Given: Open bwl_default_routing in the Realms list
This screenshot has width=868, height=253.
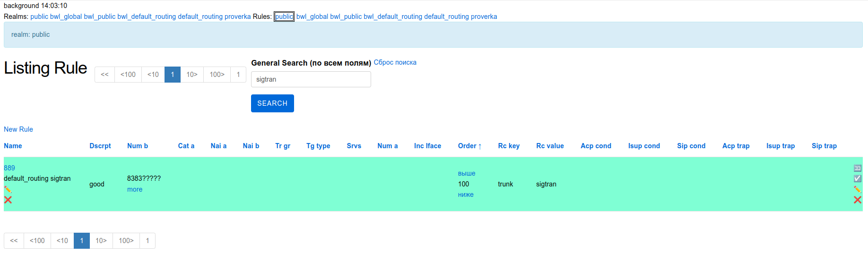Looking at the screenshot, I should pos(147,17).
